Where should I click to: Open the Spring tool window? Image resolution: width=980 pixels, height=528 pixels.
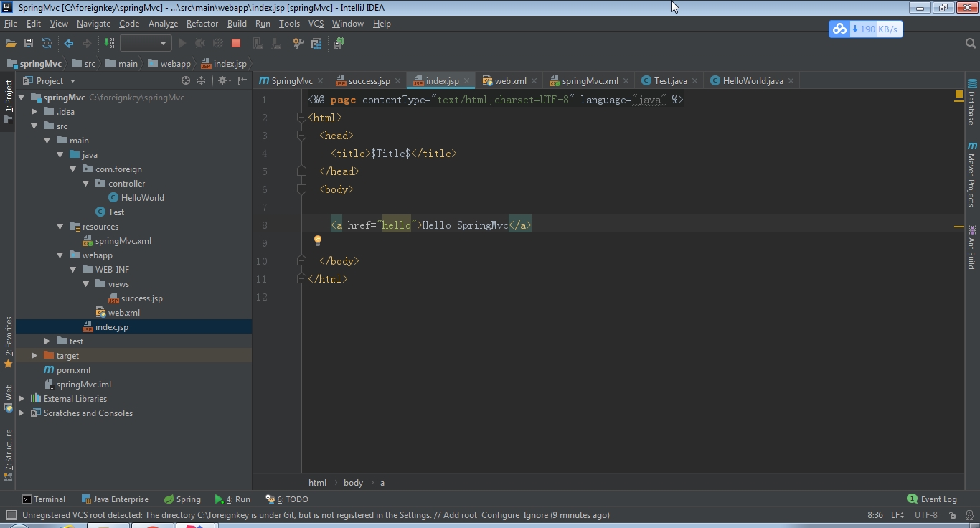[x=182, y=499]
